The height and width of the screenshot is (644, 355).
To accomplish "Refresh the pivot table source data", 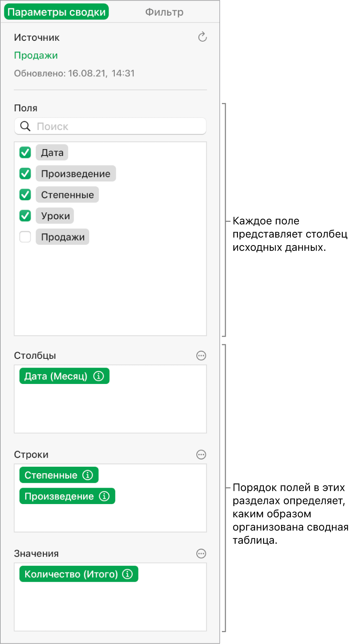I will 202,37.
